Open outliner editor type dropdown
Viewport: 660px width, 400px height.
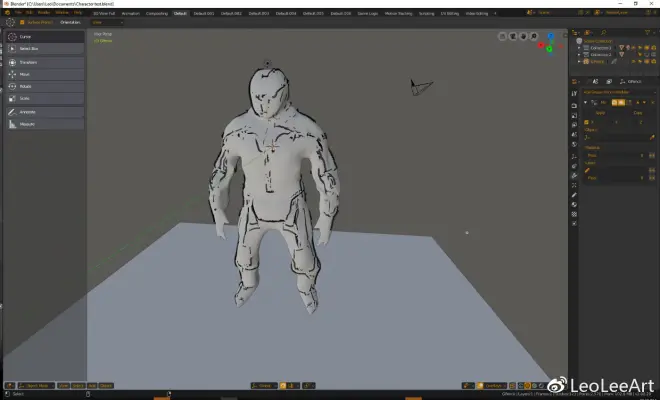tap(575, 32)
